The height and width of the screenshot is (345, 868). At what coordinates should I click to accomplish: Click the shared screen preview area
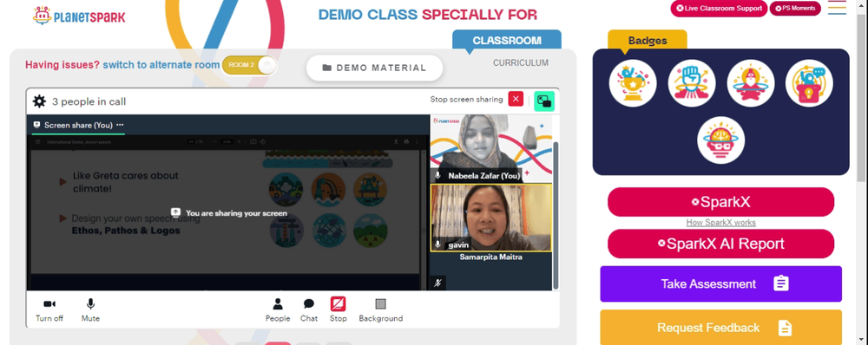click(228, 212)
